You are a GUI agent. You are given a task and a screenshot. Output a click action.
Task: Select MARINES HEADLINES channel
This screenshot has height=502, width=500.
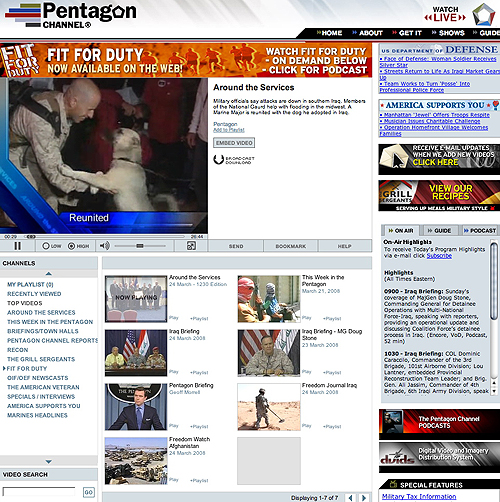click(x=37, y=415)
